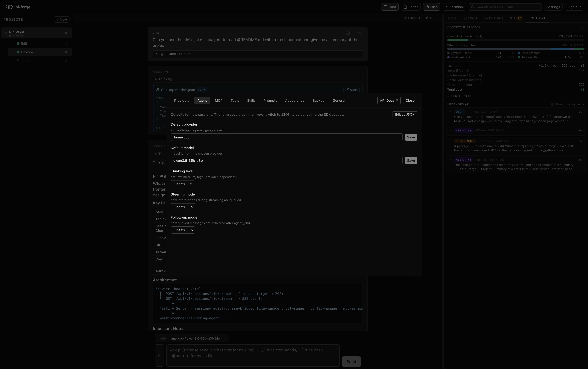Click the copy icon on the YOU message
The height and width of the screenshot is (369, 588).
[348, 33]
